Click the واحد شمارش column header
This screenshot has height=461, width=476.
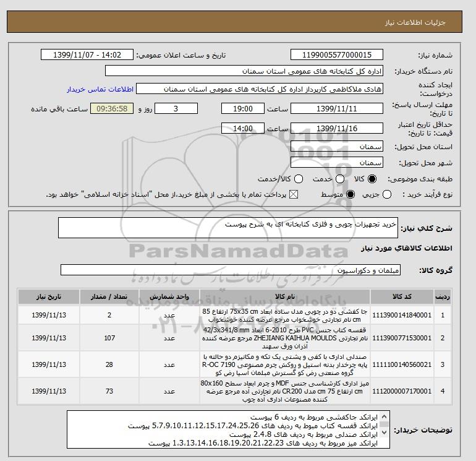coord(169,296)
